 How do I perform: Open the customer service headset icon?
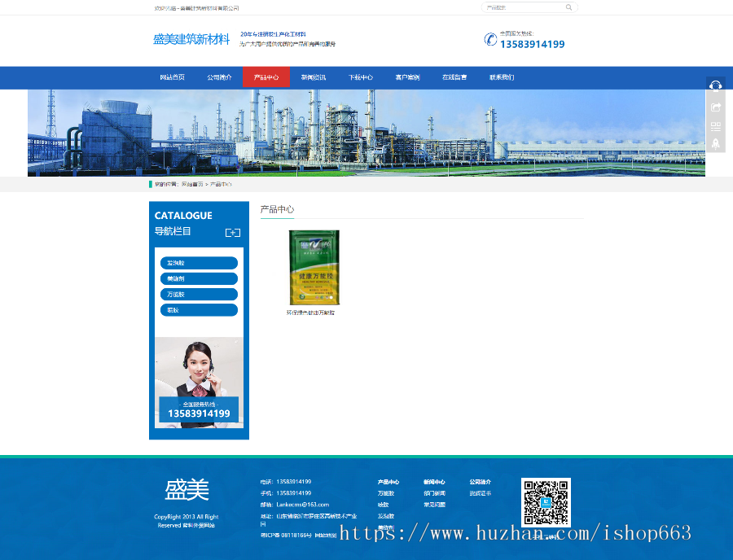tap(715, 85)
